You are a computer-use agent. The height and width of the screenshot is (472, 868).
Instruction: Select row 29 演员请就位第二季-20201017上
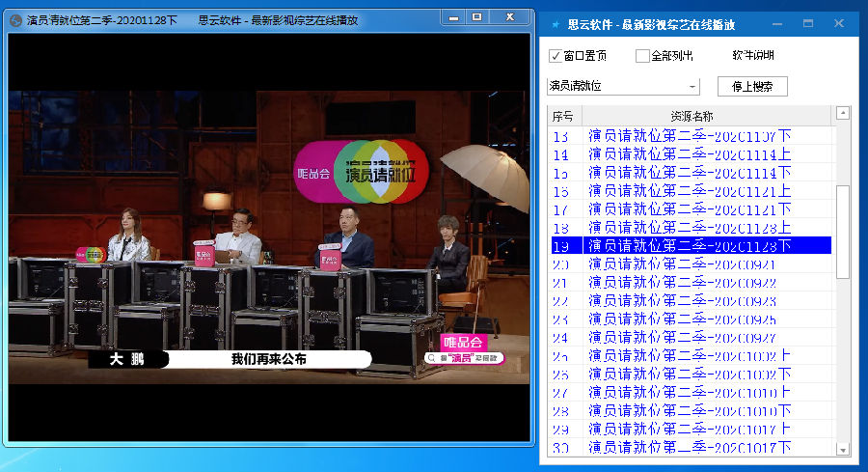click(691, 429)
